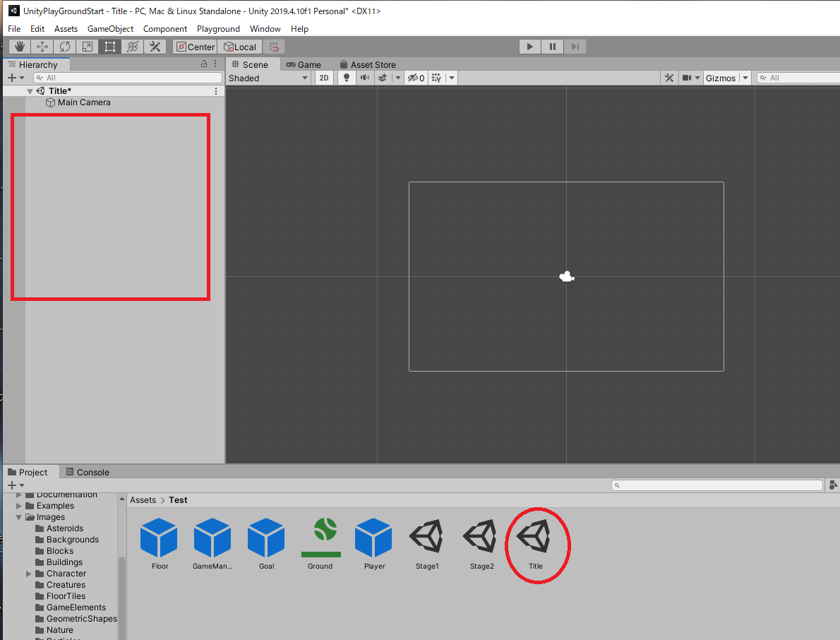Viewport: 840px width, 640px height.
Task: Open the Hierarchy create plus dropdown
Action: click(x=16, y=78)
